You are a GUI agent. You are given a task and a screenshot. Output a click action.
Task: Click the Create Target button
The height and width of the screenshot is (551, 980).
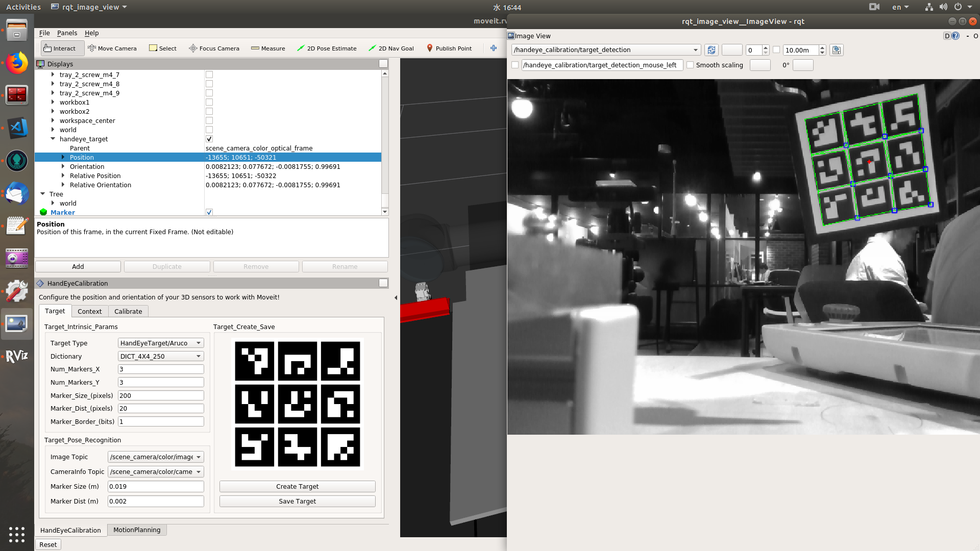click(x=297, y=486)
